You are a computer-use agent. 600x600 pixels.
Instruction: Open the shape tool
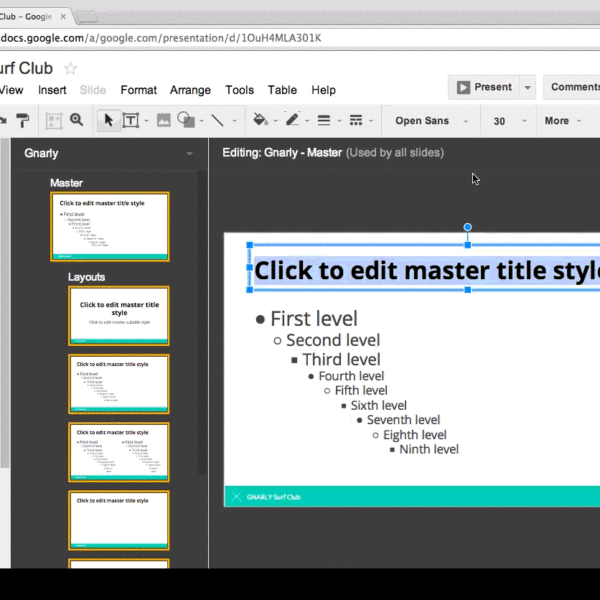[187, 120]
